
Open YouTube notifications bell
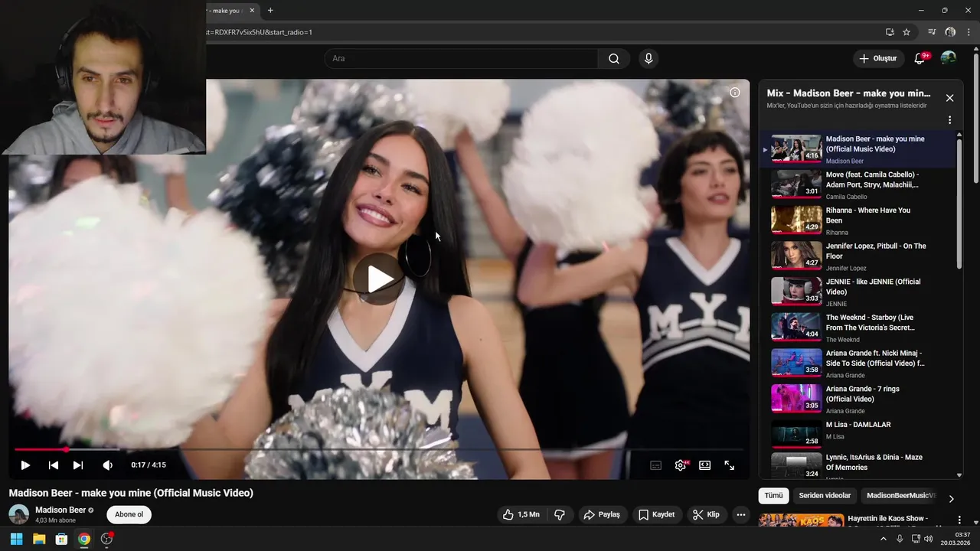(920, 59)
